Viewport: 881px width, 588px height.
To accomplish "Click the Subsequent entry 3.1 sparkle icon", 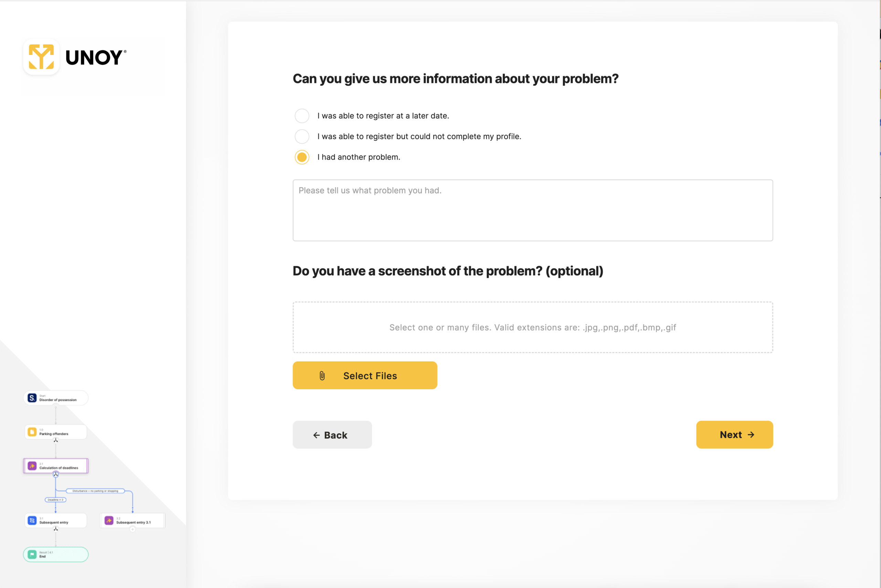I will (109, 521).
